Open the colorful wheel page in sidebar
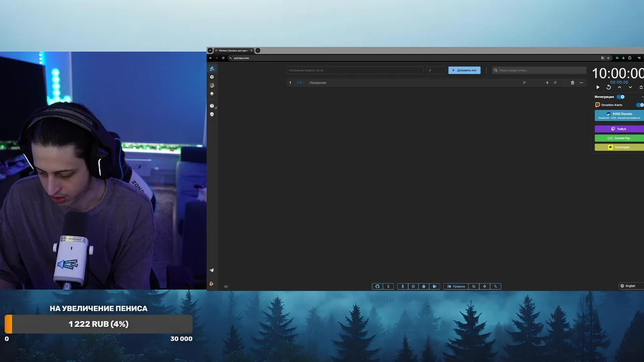 [212, 85]
